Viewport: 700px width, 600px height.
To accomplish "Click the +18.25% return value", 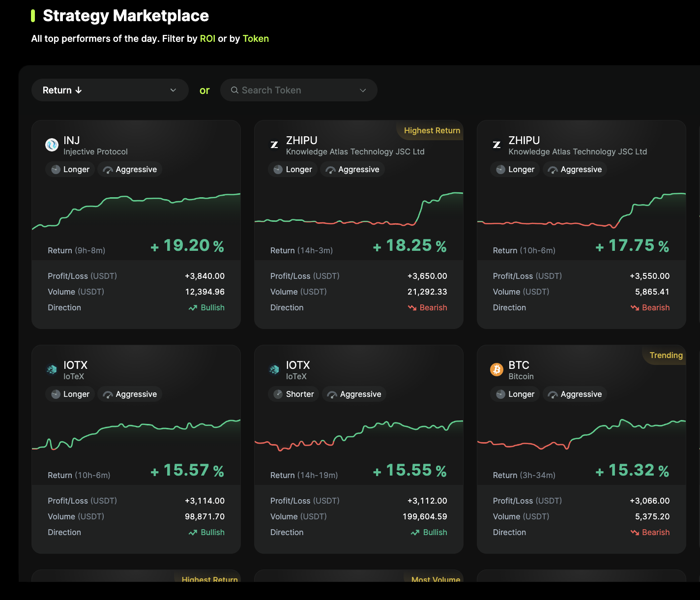I will (410, 245).
